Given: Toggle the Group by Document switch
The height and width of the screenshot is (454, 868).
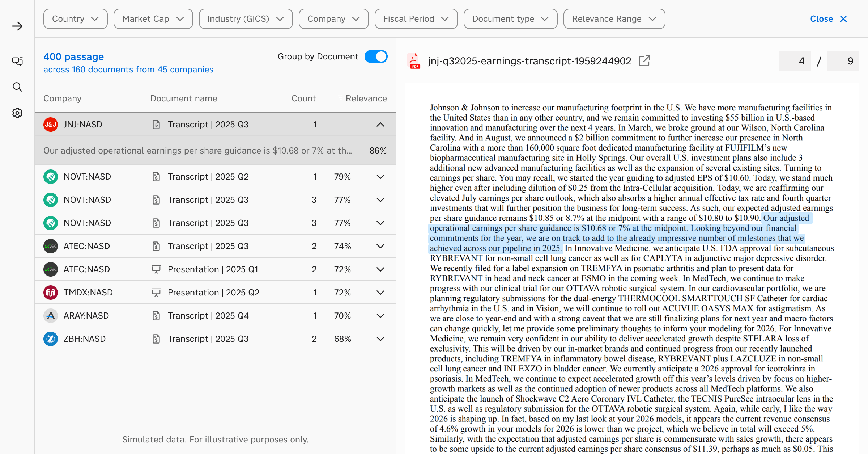Looking at the screenshot, I should coord(376,56).
